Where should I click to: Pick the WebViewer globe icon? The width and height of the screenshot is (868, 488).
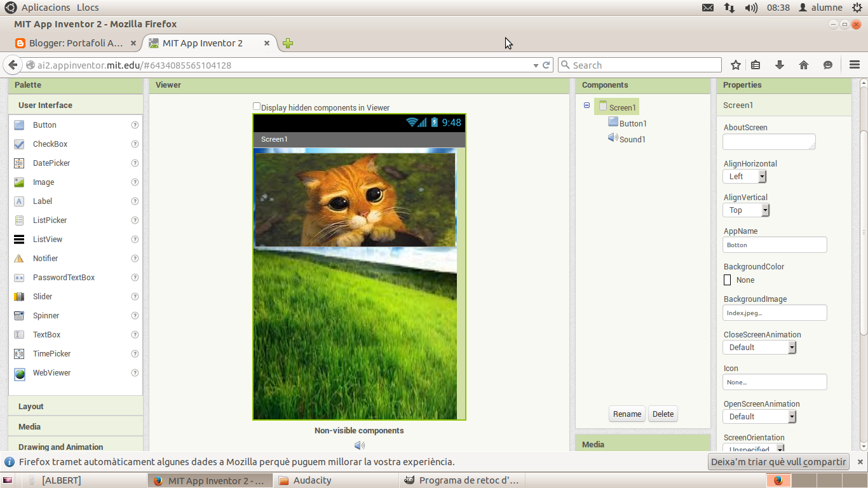click(19, 374)
